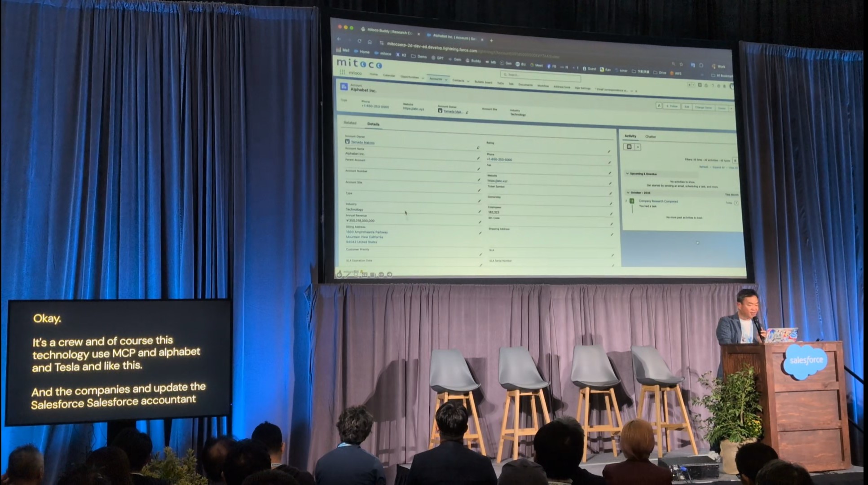Click the browser reload icon
Viewport: 868px width, 485px height.
(359, 41)
